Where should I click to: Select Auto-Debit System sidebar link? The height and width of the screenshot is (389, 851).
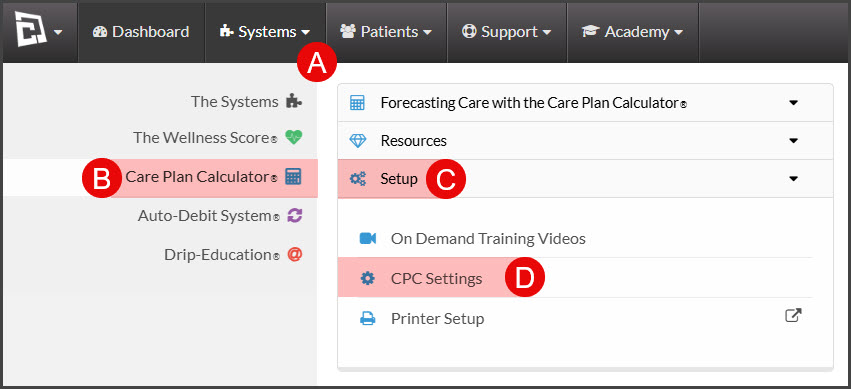209,216
